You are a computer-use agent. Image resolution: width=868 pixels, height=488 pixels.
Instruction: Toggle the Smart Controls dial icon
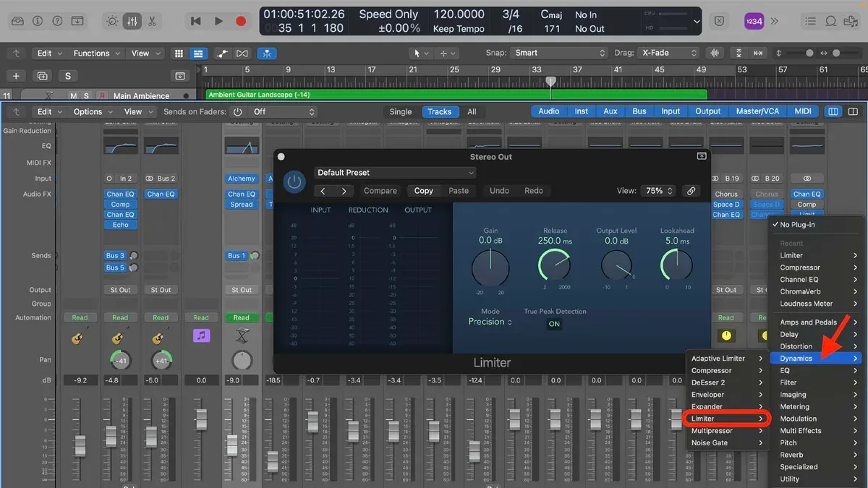(112, 21)
